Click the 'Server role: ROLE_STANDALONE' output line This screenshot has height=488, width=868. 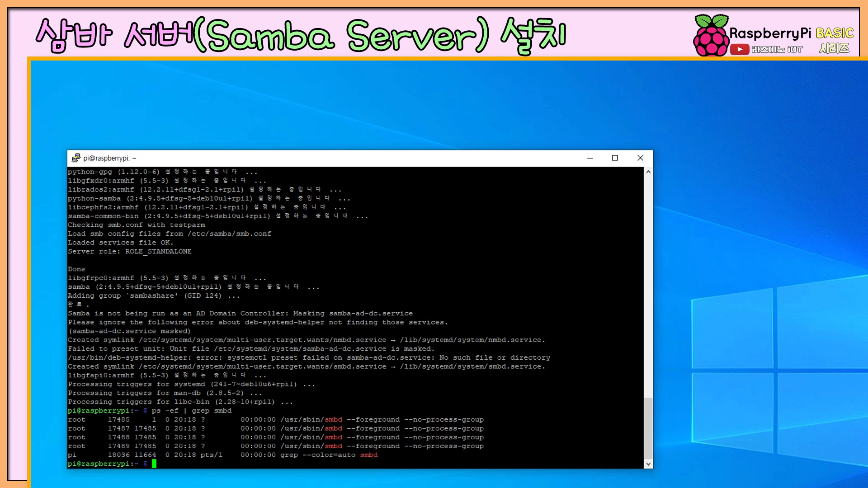pos(130,251)
